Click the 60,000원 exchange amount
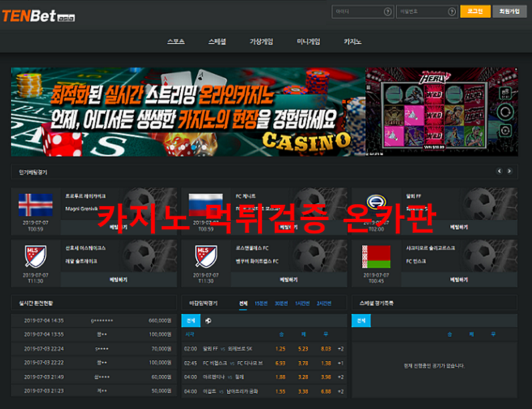This screenshot has height=409, width=532. pos(161,377)
